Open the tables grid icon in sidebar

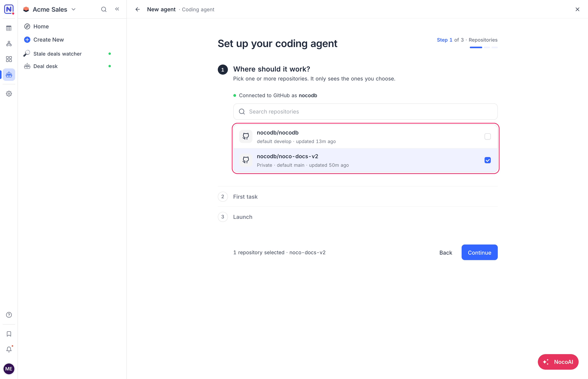click(9, 28)
